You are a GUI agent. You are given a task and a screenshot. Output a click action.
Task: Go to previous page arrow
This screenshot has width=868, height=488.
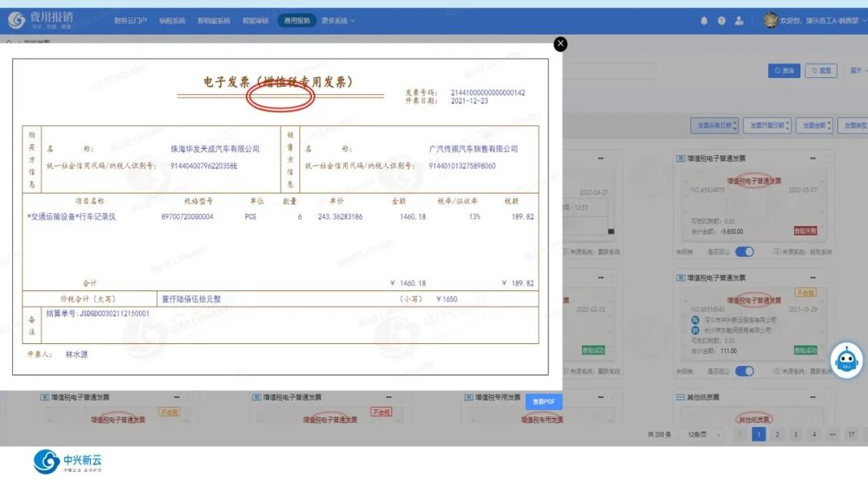click(740, 435)
